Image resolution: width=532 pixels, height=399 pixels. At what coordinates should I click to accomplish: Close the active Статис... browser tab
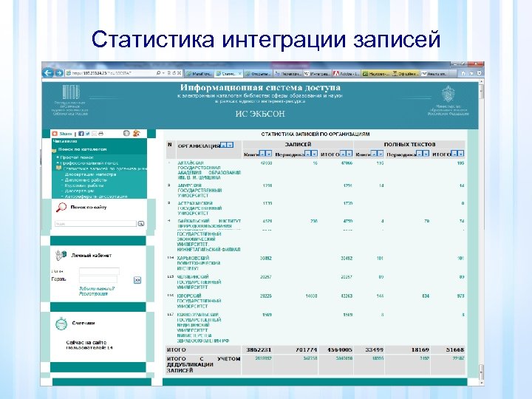coord(240,73)
